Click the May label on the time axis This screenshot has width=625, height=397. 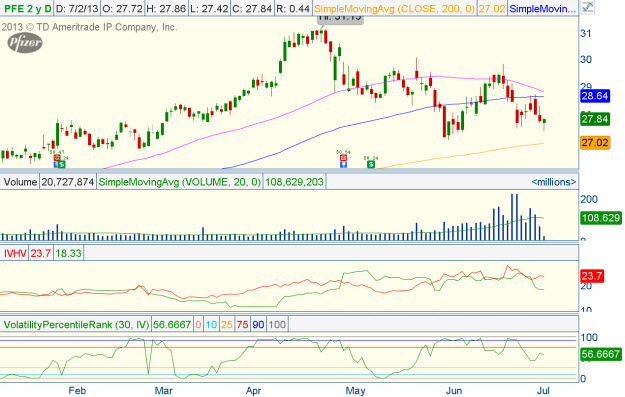click(355, 390)
